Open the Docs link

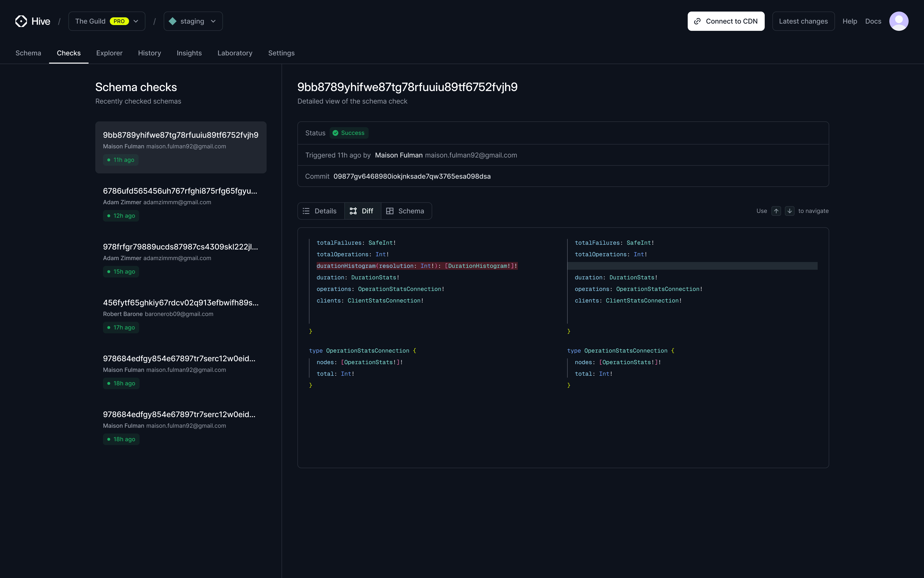(873, 21)
